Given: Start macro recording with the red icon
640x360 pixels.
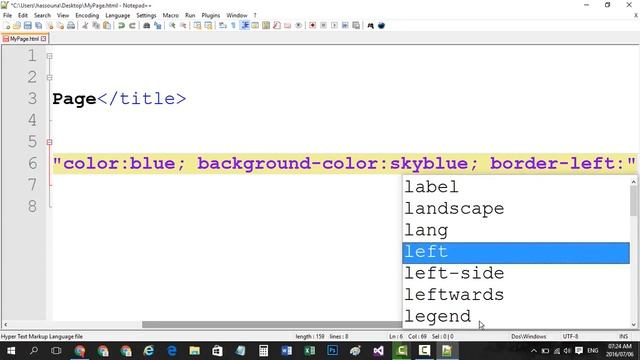Looking at the screenshot, I should pos(312,26).
